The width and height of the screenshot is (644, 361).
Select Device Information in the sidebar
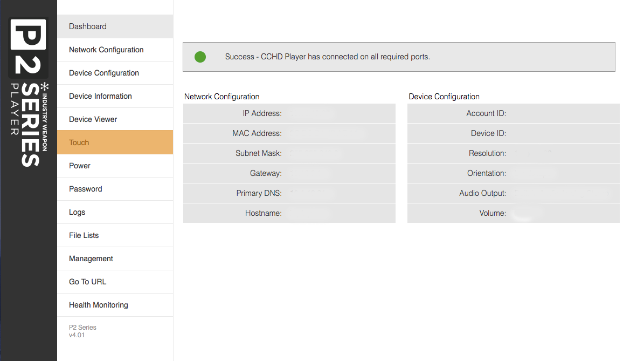point(115,96)
